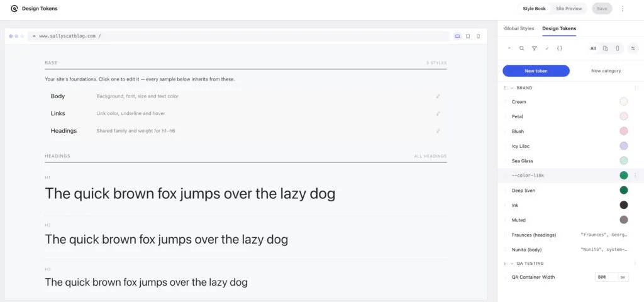The image size is (644, 302).
Task: Switch to Style Book view
Action: point(534,9)
